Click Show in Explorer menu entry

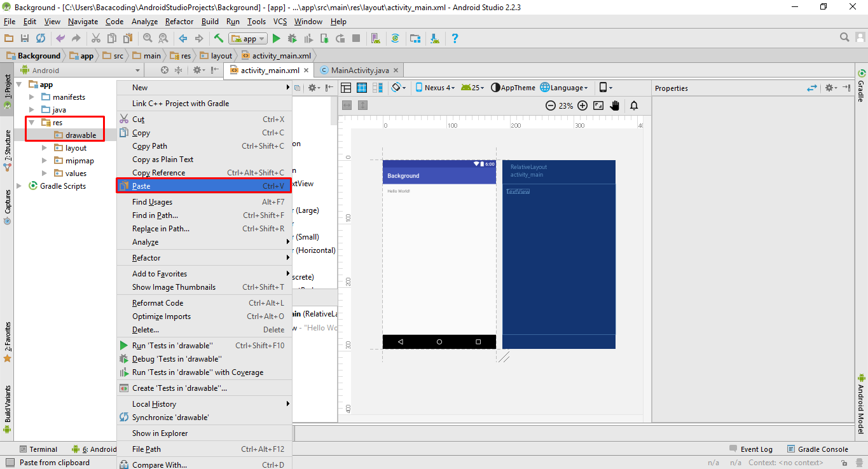pos(160,433)
